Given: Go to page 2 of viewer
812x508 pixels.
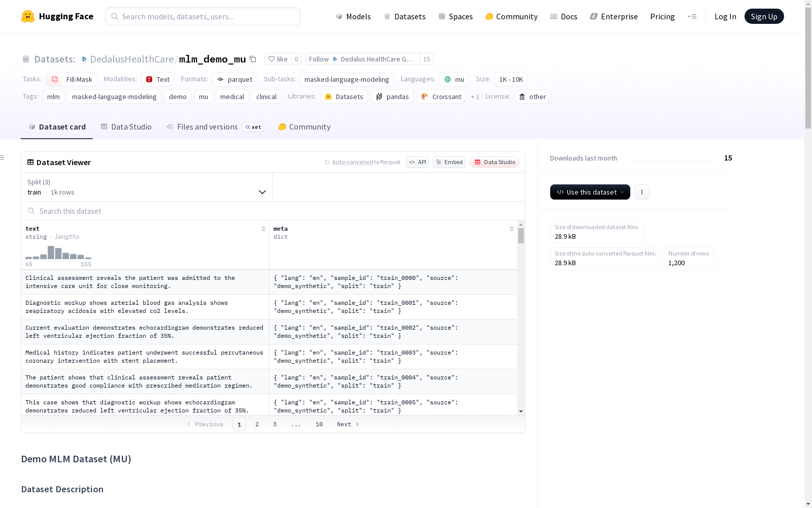Looking at the screenshot, I should (257, 424).
